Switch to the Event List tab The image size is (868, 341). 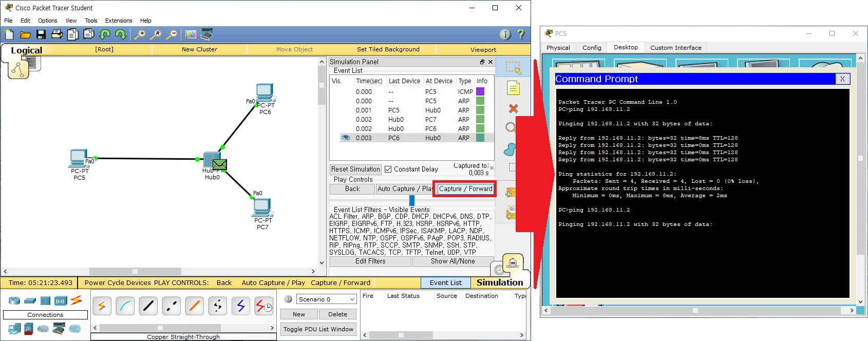point(445,282)
